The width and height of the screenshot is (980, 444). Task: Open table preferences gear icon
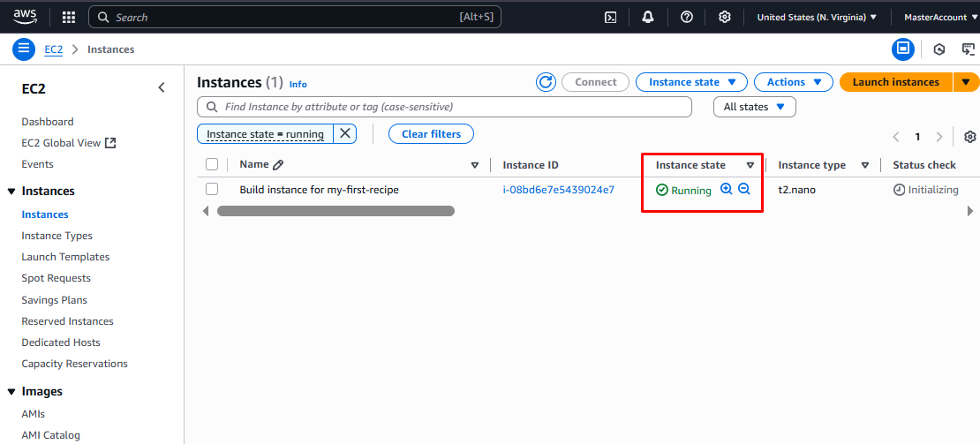pos(970,137)
